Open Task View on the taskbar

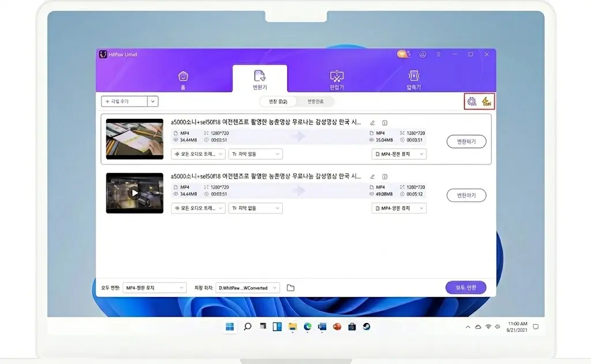point(263,327)
